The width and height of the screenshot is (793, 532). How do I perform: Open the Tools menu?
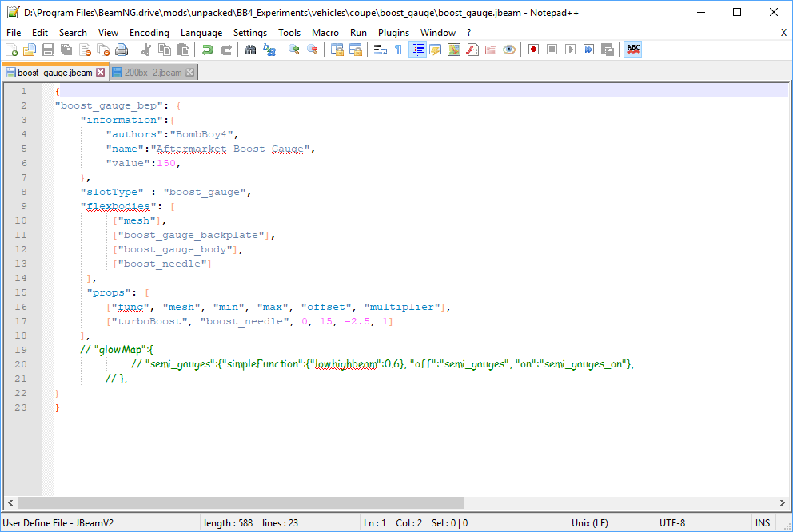click(x=289, y=32)
